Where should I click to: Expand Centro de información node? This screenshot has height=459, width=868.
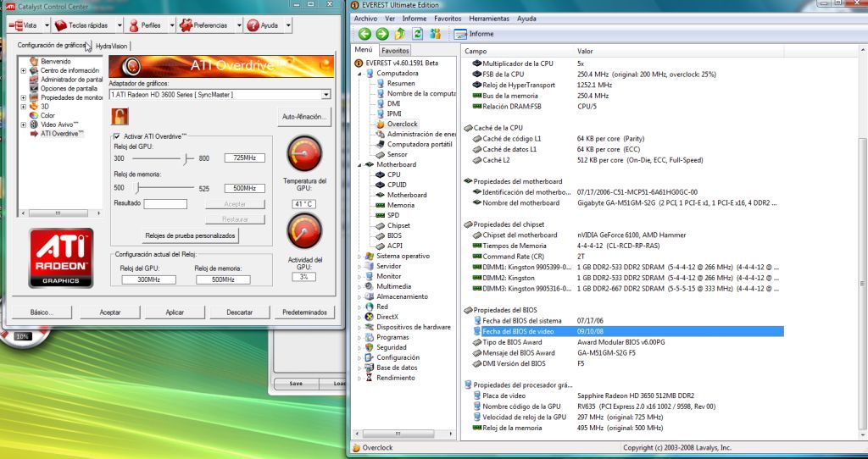23,71
